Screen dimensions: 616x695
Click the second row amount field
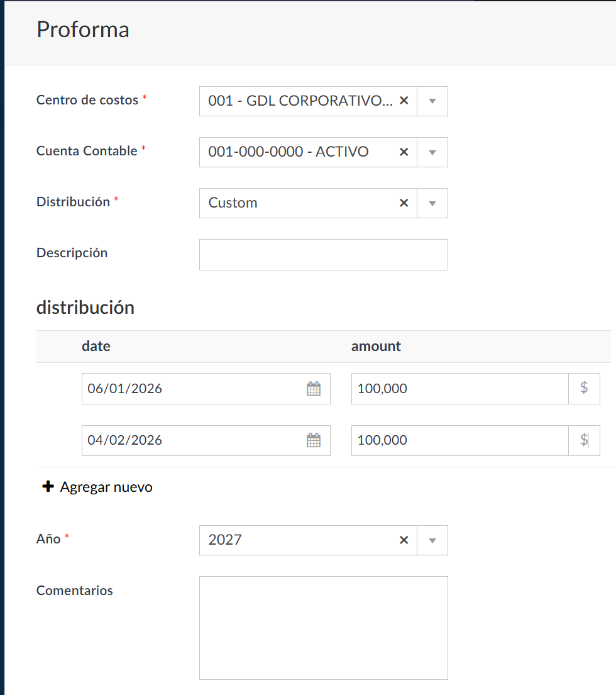tap(459, 440)
